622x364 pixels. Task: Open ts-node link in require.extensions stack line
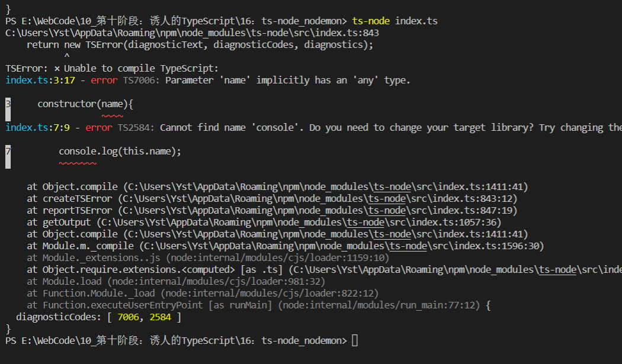557,270
